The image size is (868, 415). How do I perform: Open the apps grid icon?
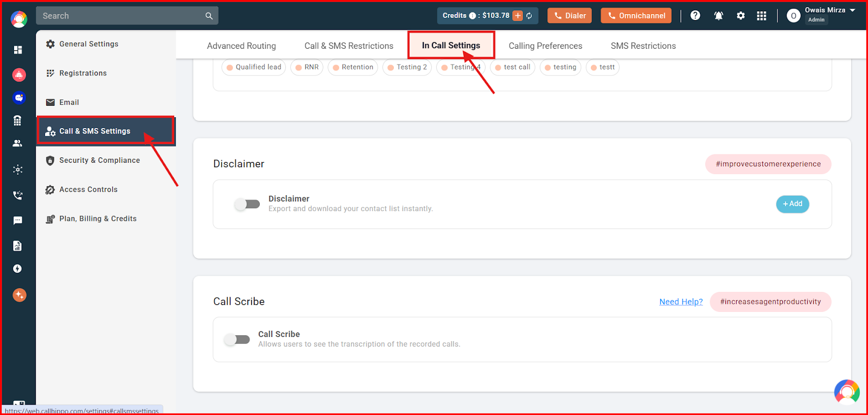pos(762,16)
